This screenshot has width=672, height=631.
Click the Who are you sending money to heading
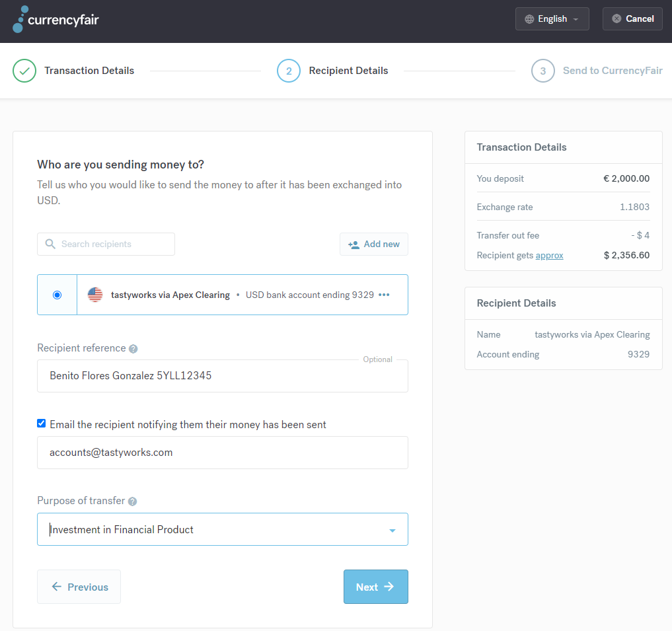point(120,165)
